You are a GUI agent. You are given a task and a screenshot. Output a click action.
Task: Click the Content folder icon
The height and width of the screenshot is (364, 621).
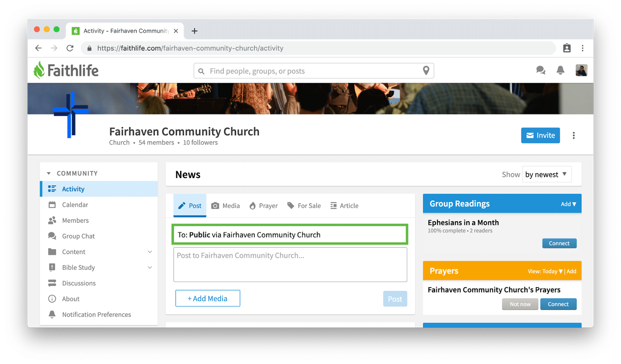(x=52, y=252)
